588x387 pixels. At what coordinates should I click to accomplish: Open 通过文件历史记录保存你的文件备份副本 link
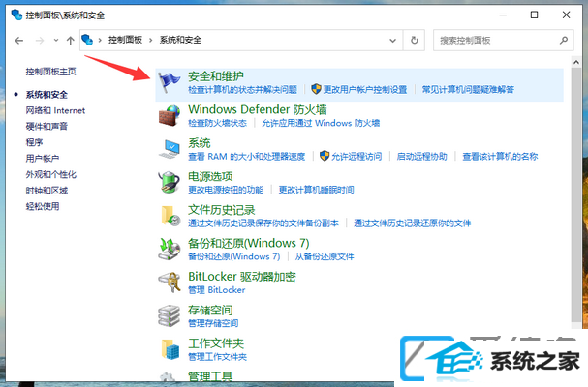tap(263, 223)
